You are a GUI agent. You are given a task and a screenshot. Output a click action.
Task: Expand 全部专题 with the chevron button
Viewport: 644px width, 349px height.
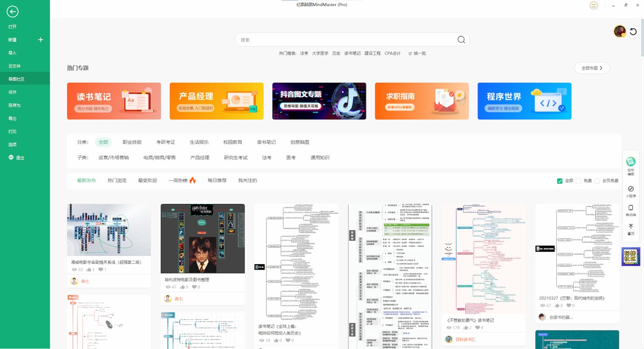(592, 68)
